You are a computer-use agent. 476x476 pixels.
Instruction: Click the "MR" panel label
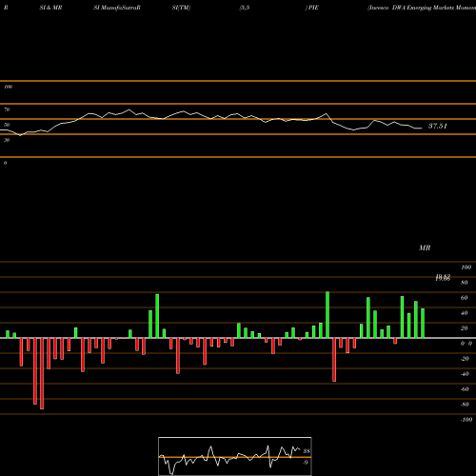[x=425, y=248]
